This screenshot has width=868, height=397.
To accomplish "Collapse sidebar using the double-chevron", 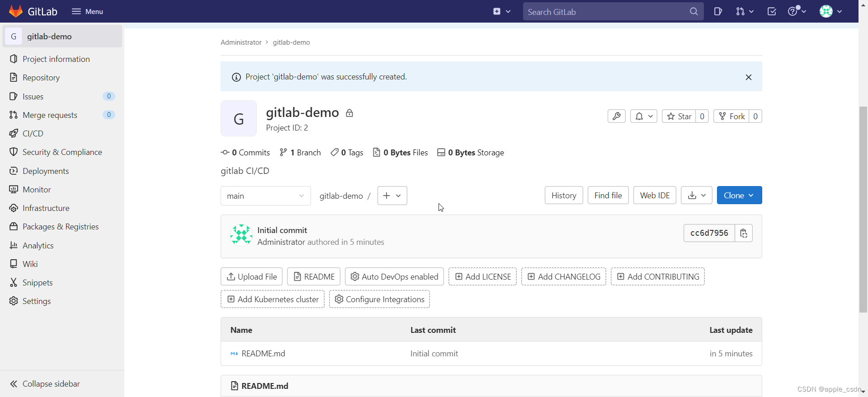I will [x=14, y=384].
